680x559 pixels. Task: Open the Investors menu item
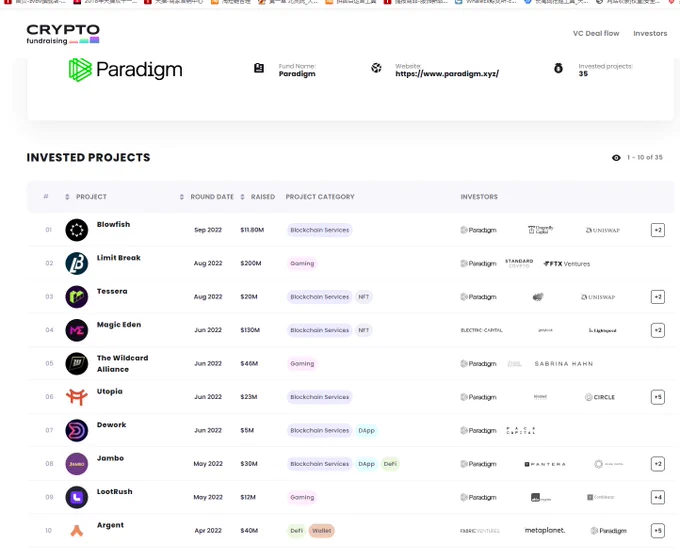650,33
